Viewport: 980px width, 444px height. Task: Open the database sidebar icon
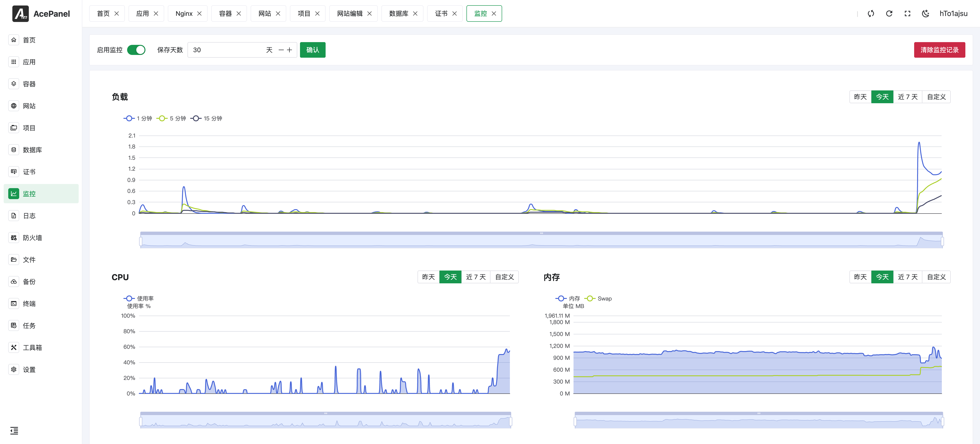14,150
